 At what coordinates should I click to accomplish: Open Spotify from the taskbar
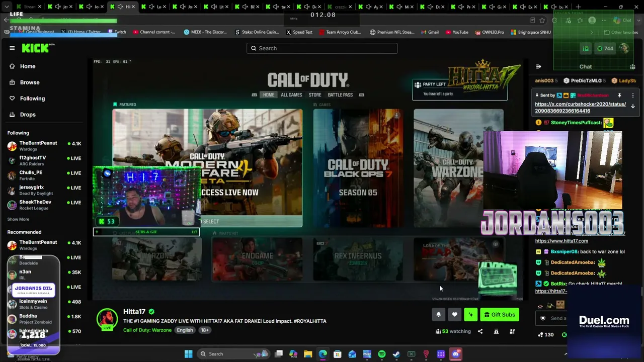(382, 354)
